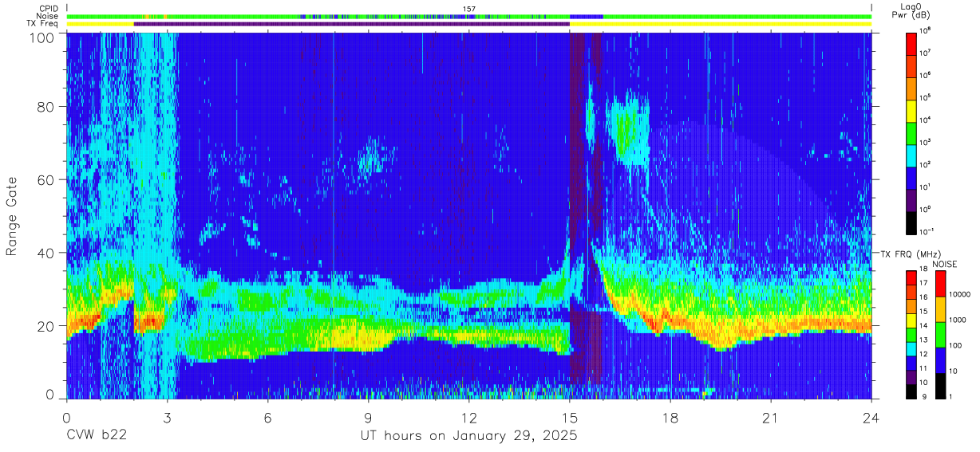Viewport: 980px width, 452px height.
Task: Click the CPID value 157
Action: pyautogui.click(x=468, y=9)
